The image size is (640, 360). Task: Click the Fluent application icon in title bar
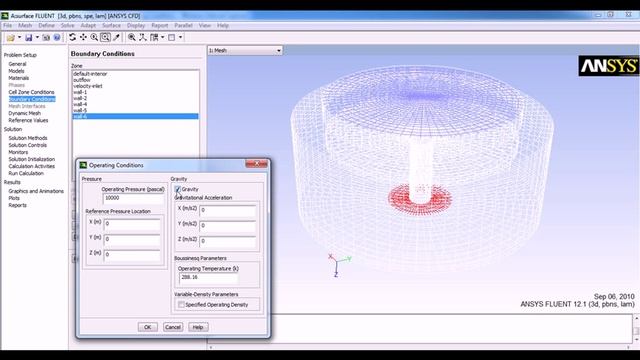pyautogui.click(x=4, y=16)
